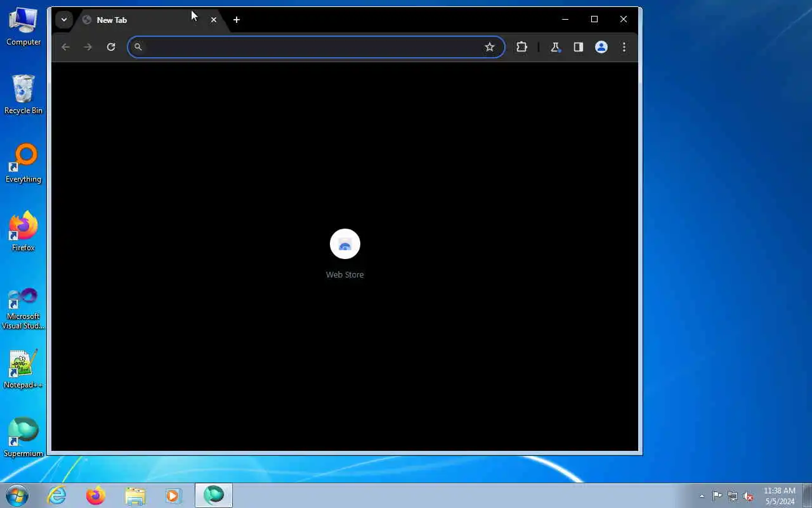The image size is (812, 508).
Task: Open the profile avatar menu
Action: click(x=601, y=47)
